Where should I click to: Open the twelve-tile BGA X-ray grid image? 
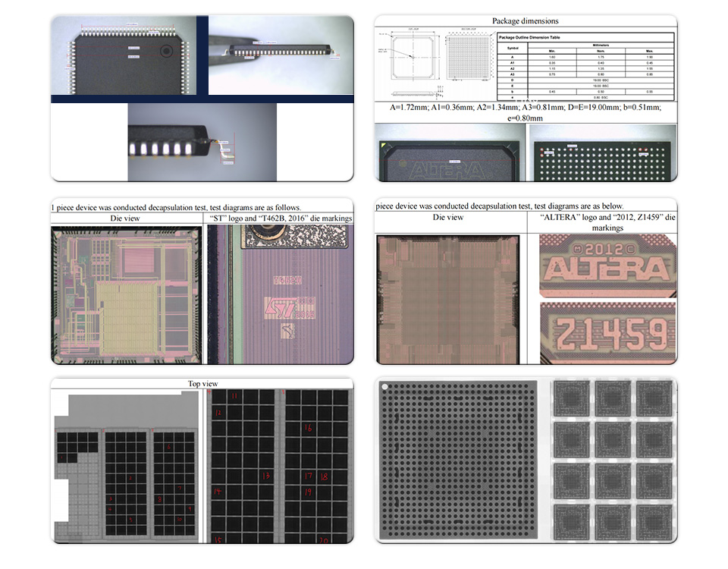(613, 461)
